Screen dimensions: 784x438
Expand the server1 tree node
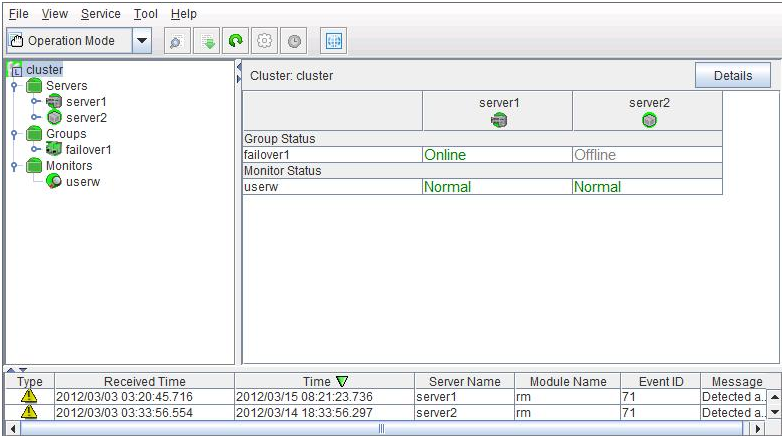pyautogui.click(x=35, y=102)
